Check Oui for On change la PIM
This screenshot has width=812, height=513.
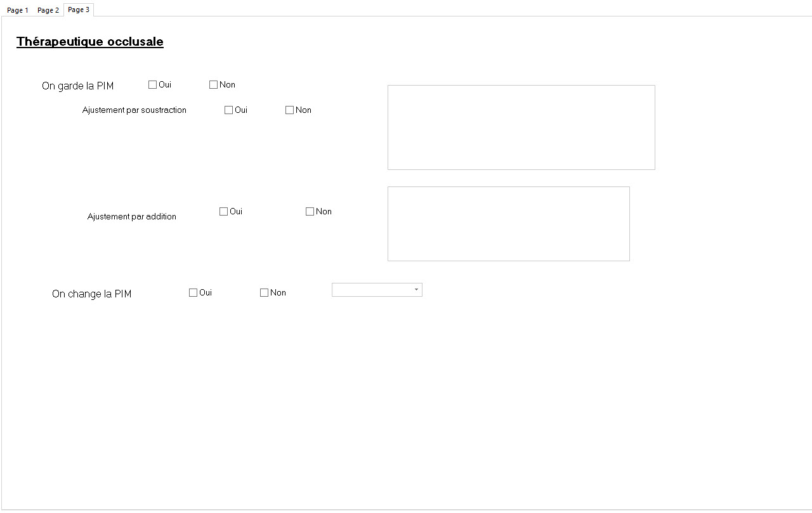pos(193,293)
